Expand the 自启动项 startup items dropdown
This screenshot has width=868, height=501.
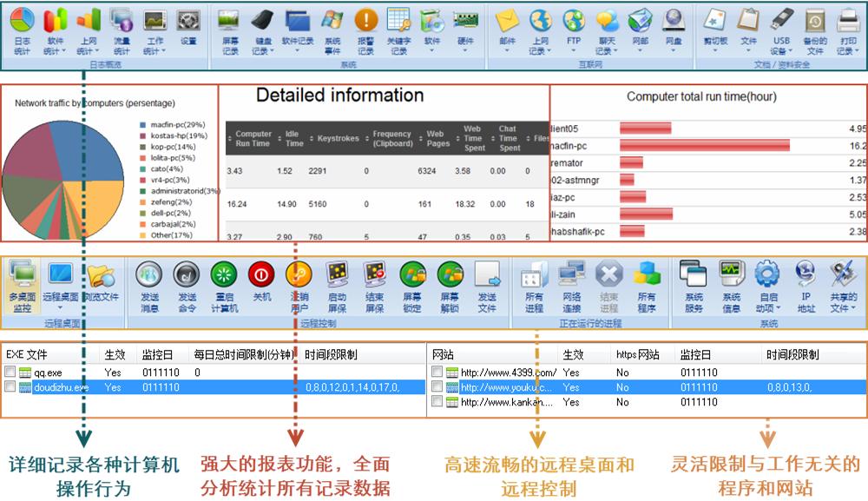(x=779, y=307)
